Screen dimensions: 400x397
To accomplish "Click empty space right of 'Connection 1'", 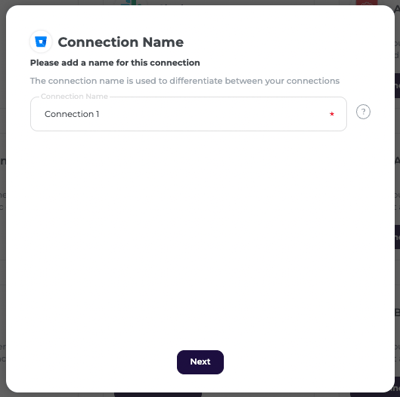I will (x=213, y=114).
